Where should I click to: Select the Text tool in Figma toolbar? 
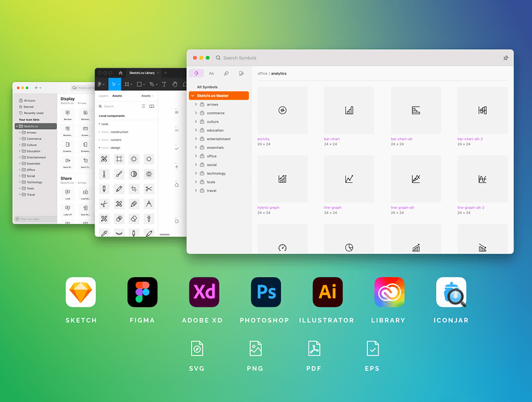164,84
